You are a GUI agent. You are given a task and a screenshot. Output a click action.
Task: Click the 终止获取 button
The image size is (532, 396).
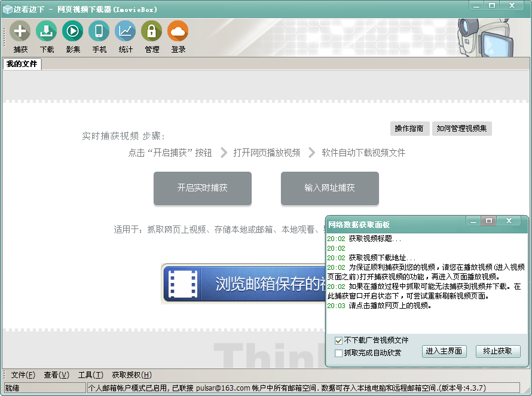pyautogui.click(x=497, y=351)
